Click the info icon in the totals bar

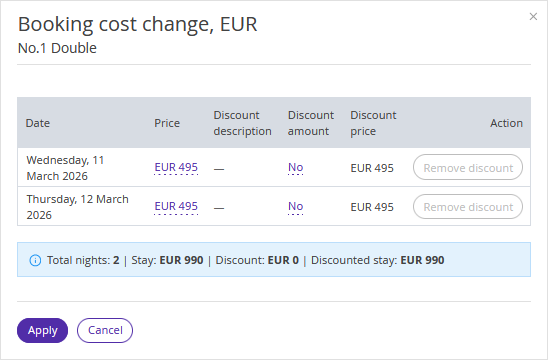pos(35,260)
